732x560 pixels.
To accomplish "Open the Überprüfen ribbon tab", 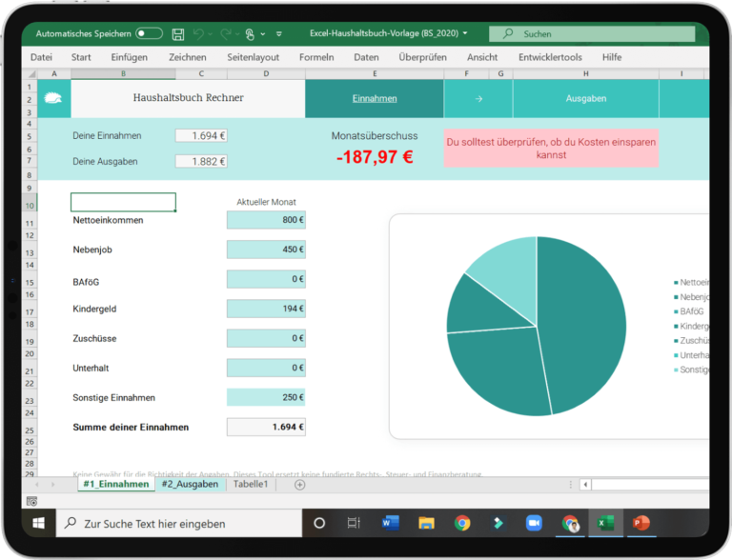I will pos(422,57).
